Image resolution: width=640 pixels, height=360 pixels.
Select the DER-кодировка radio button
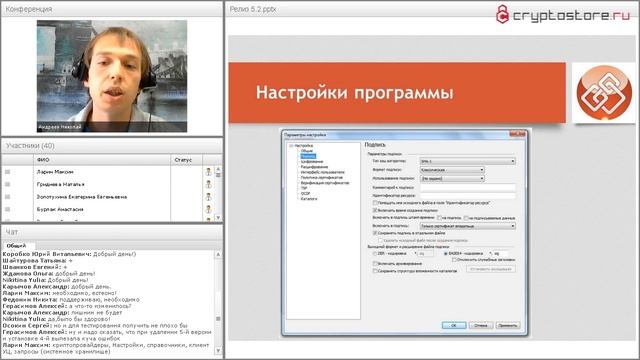pyautogui.click(x=375, y=253)
